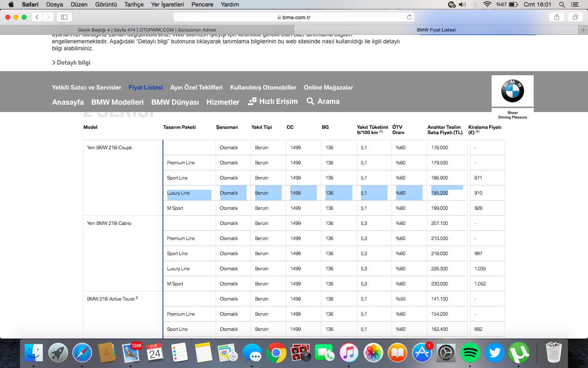Go to Anasayfa in BMW navigation

[x=68, y=102]
